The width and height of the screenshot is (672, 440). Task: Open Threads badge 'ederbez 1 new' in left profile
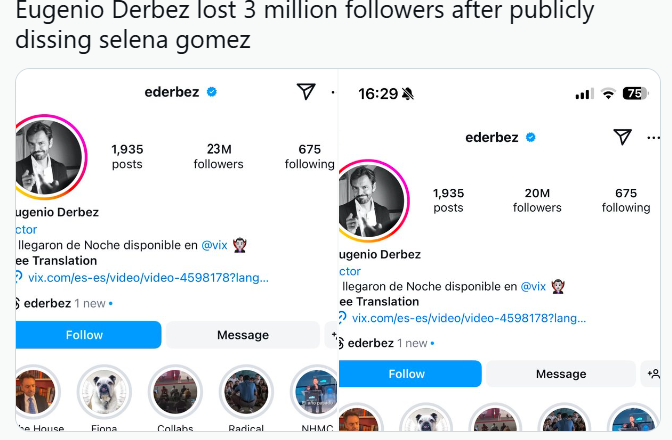[63, 303]
